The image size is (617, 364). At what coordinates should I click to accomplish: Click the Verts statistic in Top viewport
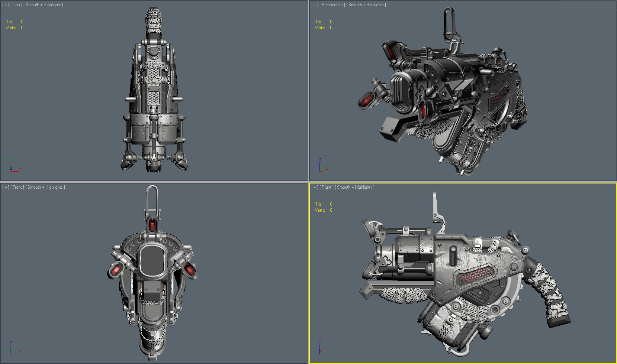15,28
